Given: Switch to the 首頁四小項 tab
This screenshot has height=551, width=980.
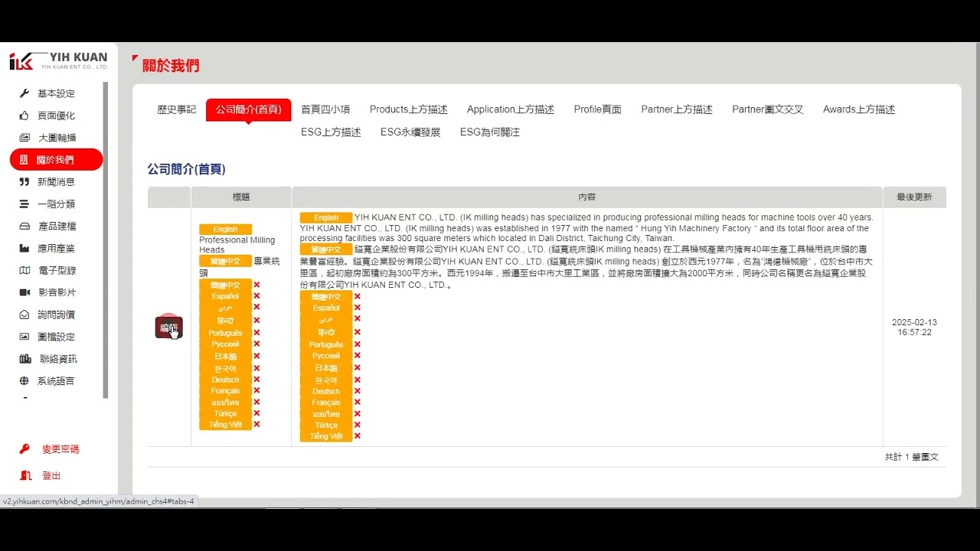Looking at the screenshot, I should pos(325,109).
